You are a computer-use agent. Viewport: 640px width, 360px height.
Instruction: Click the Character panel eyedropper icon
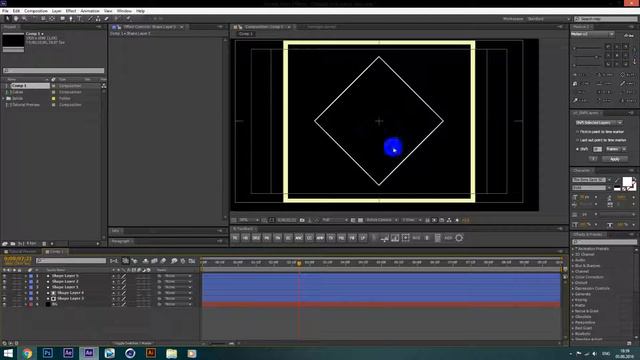617,180
